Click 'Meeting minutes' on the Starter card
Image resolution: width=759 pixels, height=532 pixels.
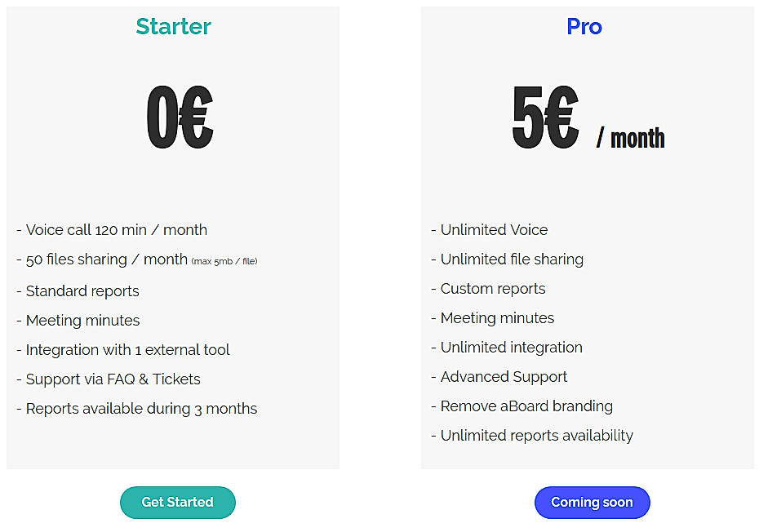[78, 321]
